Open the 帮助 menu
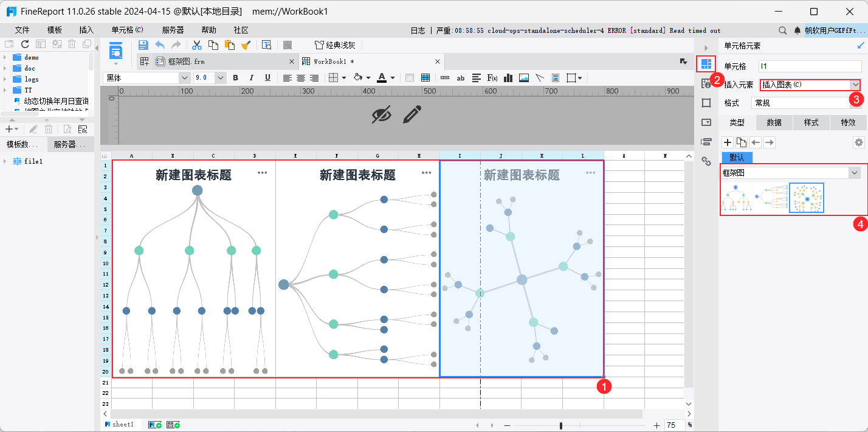 [208, 30]
